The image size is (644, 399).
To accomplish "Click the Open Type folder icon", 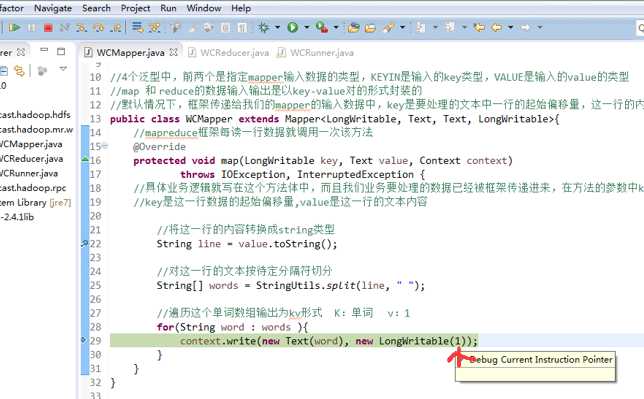I will 370,28.
